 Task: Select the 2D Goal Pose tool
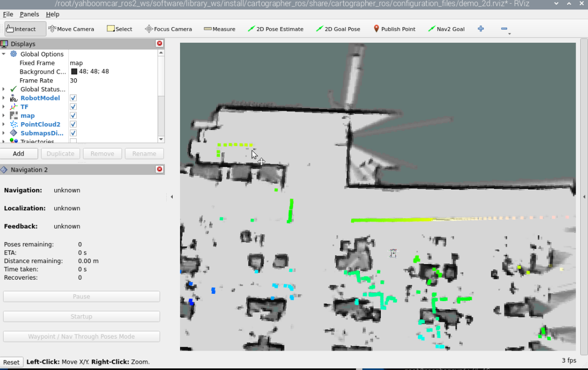338,29
